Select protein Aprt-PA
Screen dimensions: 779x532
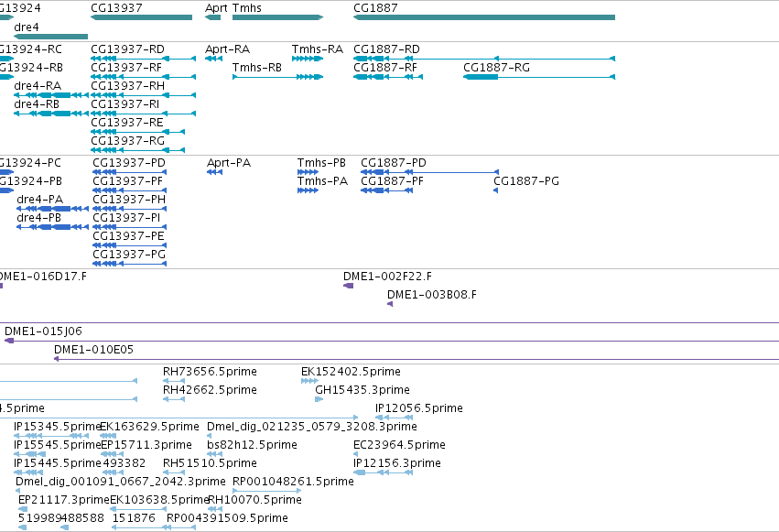[x=214, y=172]
